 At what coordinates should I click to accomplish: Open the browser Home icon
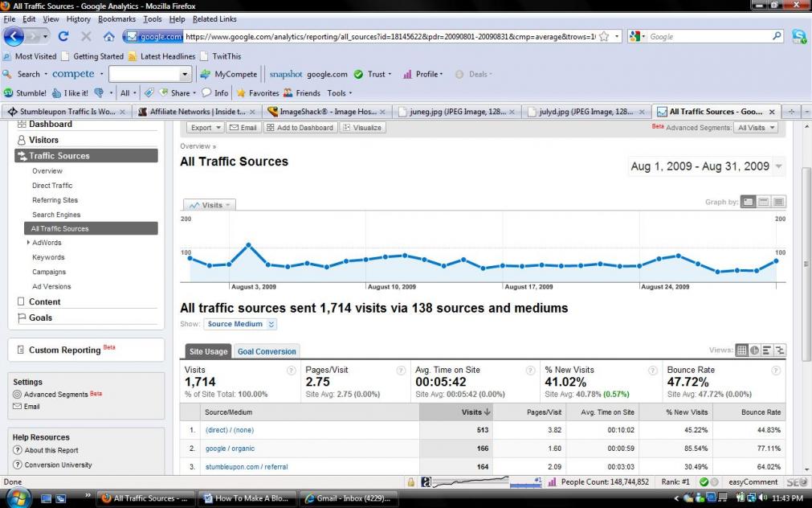click(108, 36)
